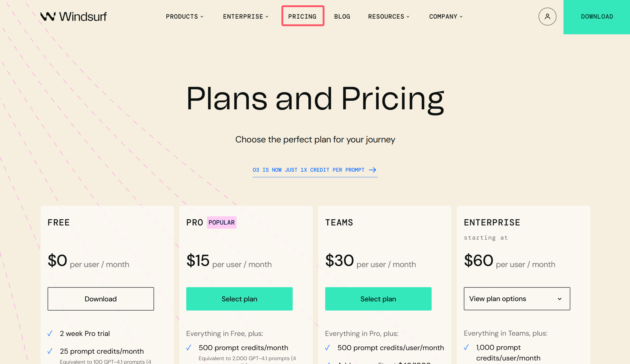Click the POPULAR badge on Pro plan
630x364 pixels.
(x=221, y=222)
